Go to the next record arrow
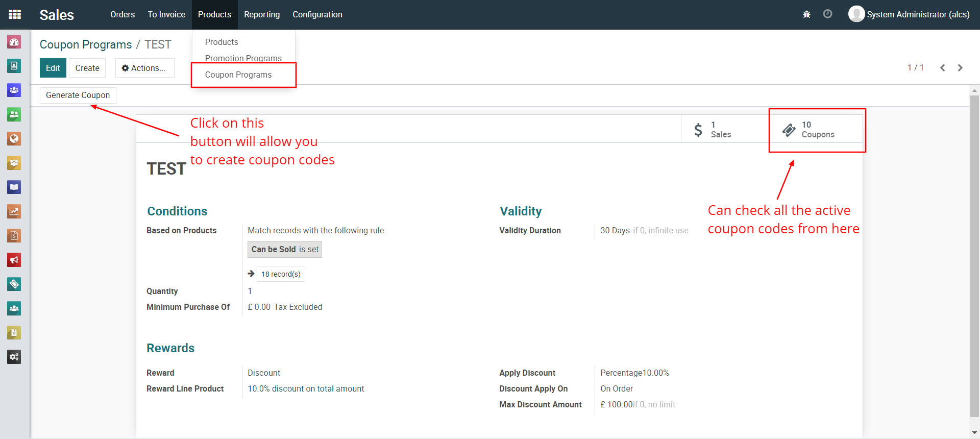Image resolution: width=980 pixels, height=439 pixels. 960,68
